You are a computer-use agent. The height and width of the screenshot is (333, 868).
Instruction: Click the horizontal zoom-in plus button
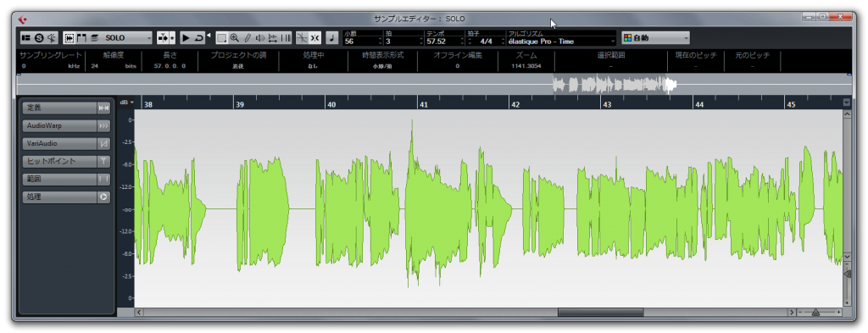[x=838, y=313]
